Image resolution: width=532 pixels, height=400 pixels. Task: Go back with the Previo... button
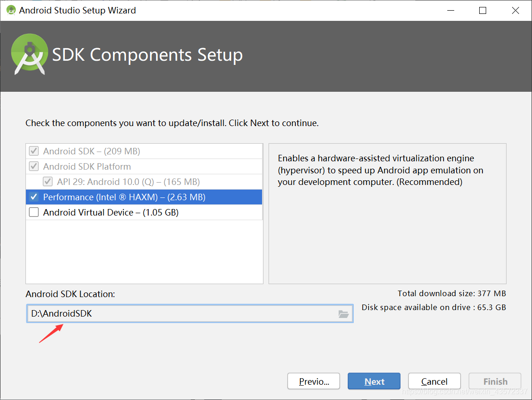pyautogui.click(x=314, y=381)
